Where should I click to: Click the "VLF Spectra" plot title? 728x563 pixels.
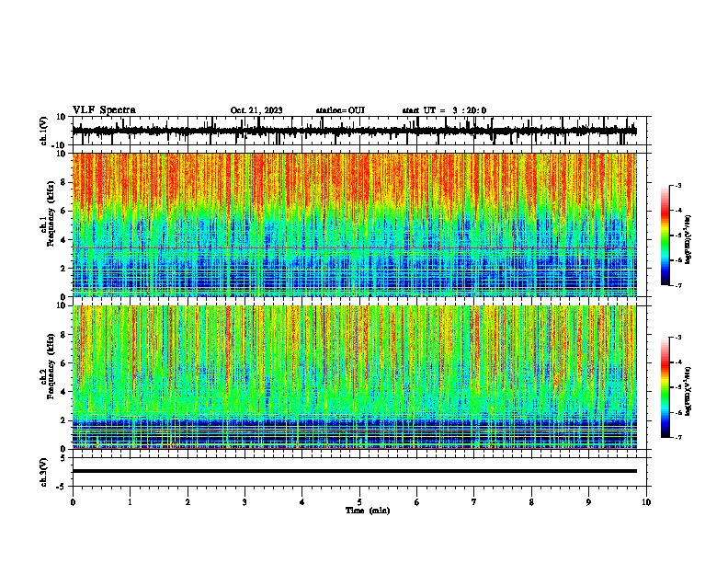pos(104,110)
